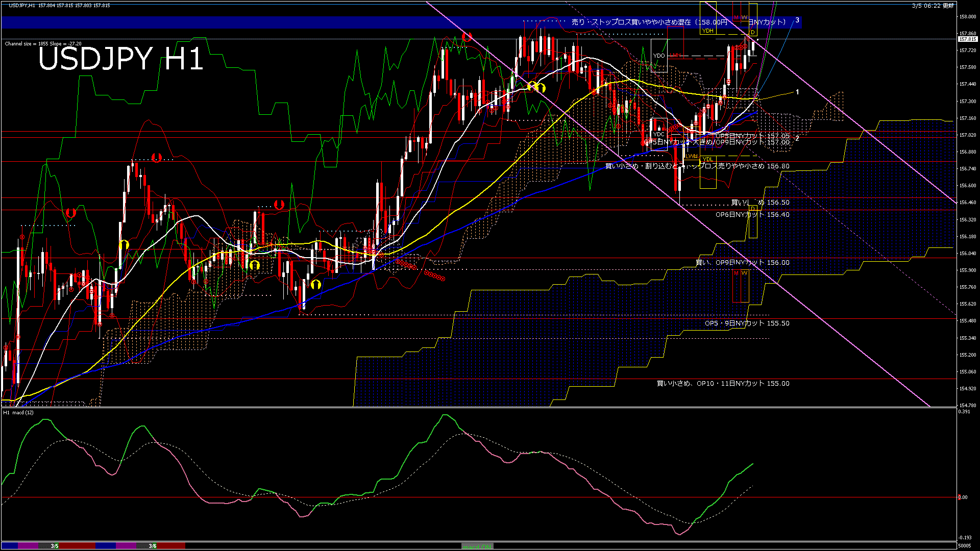Click the OP5・9日NYカット 155.50 annotation
980x551 pixels.
pyautogui.click(x=747, y=323)
